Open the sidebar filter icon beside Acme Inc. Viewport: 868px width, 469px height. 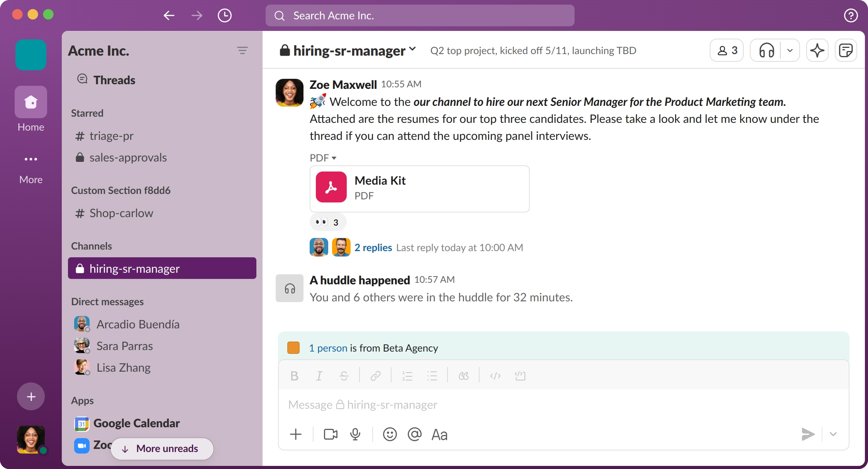(242, 51)
